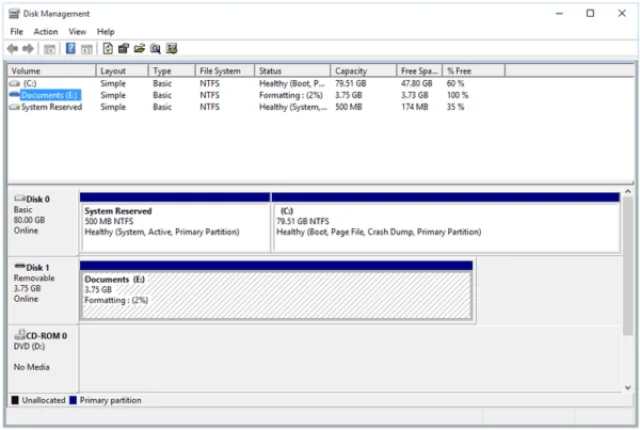Viewport: 640px width, 430px height.
Task: Click the 174 MB free space cell
Action: pos(415,107)
